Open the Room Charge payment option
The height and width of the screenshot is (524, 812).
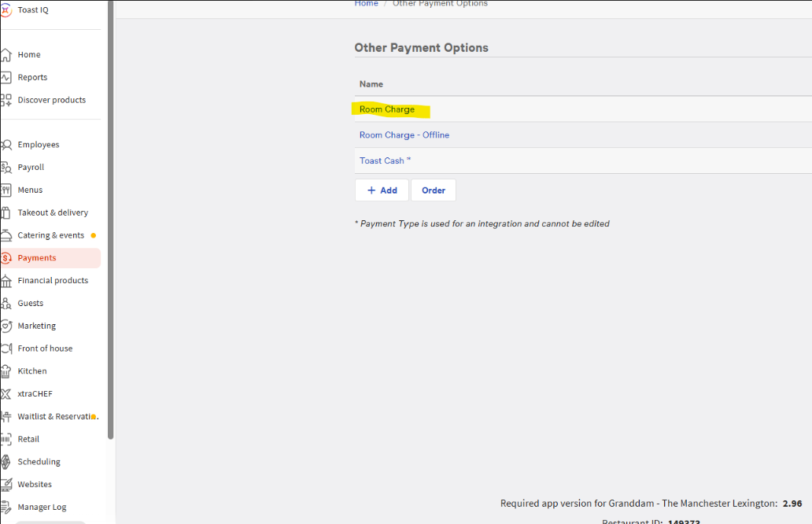click(x=387, y=109)
